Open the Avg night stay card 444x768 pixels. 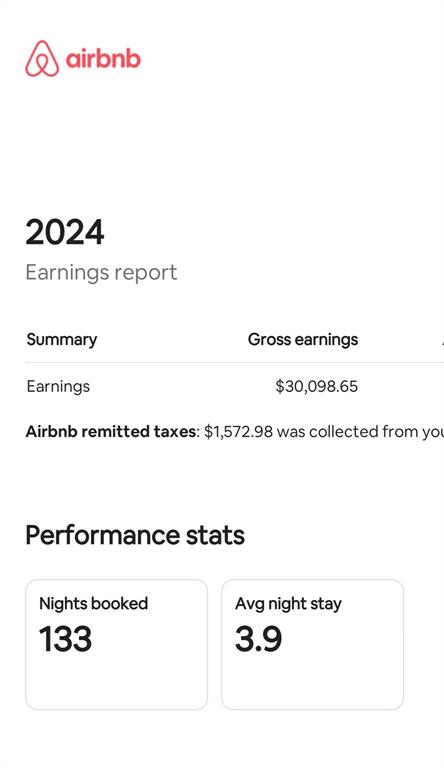pos(313,645)
